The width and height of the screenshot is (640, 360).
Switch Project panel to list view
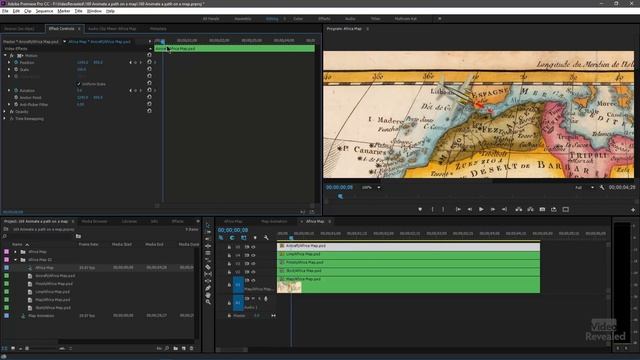(x=5, y=348)
